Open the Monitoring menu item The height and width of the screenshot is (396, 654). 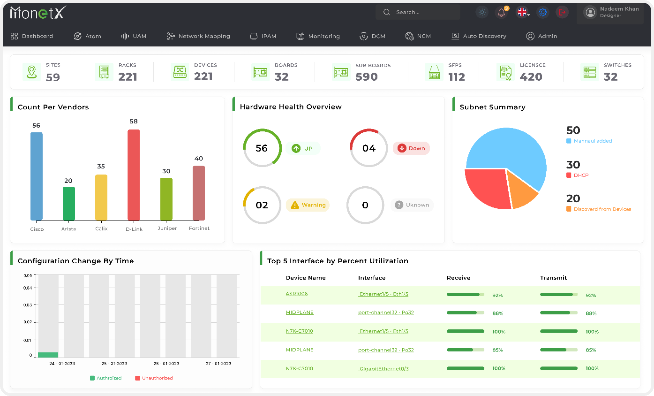318,36
